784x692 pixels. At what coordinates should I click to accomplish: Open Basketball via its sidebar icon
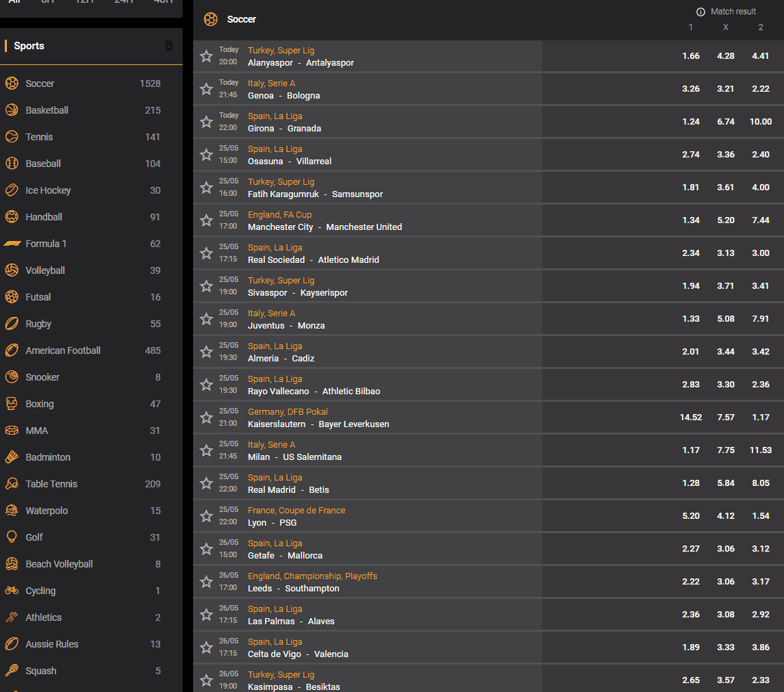pos(11,110)
